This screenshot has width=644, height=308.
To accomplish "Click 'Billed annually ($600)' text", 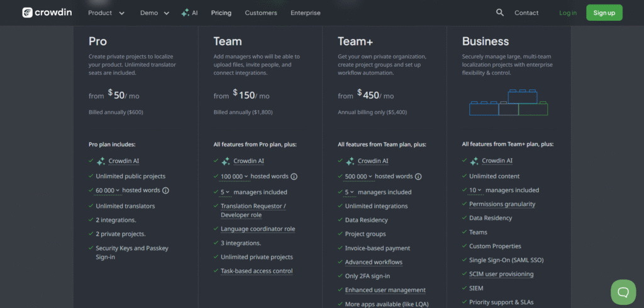I will click(116, 112).
